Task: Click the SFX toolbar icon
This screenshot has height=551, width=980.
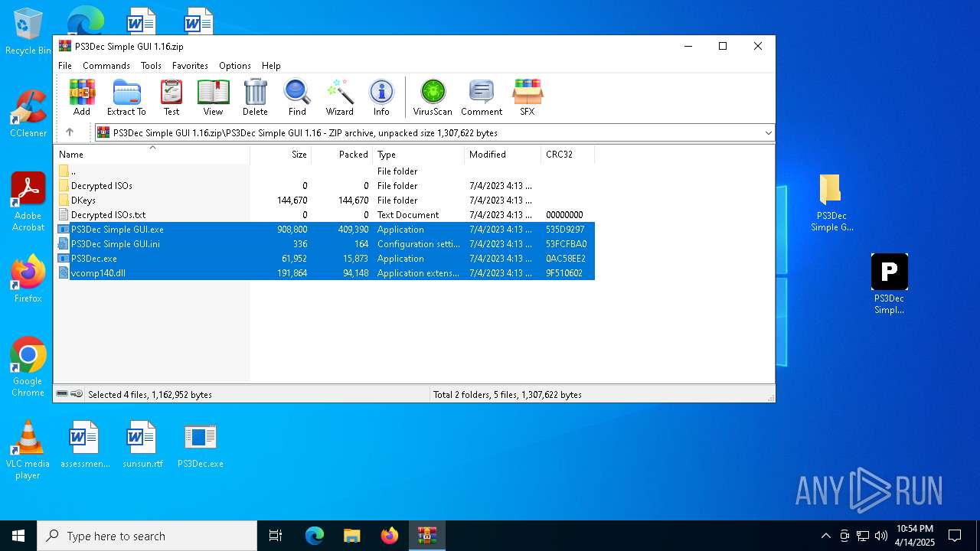Action: tap(528, 97)
